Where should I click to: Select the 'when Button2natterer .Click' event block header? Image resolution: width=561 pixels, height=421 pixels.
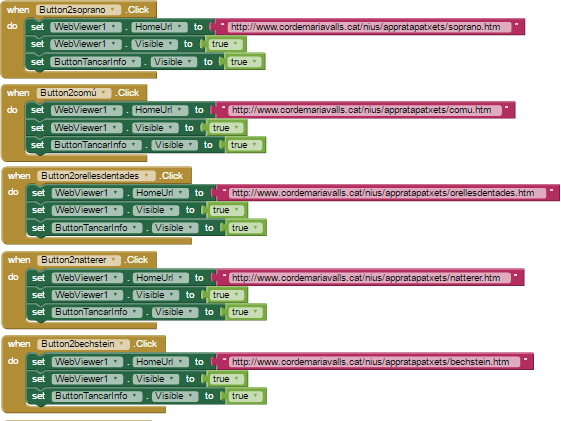coord(79,260)
